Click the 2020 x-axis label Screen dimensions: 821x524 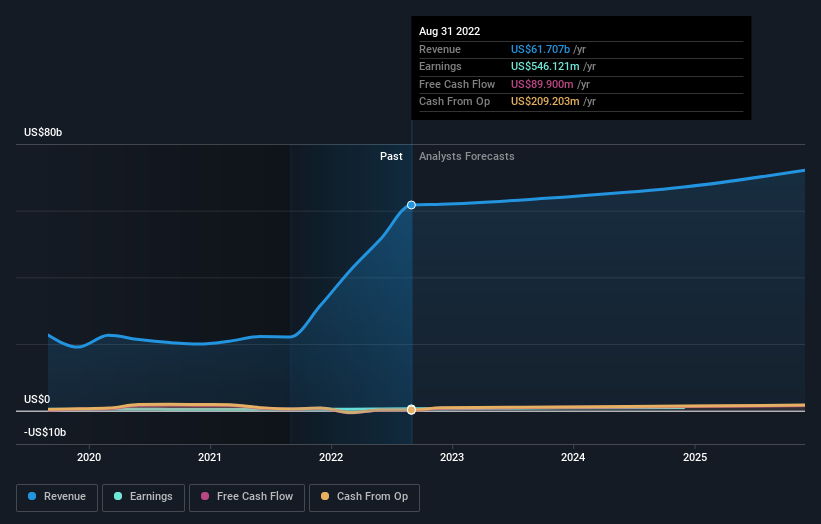(89, 457)
